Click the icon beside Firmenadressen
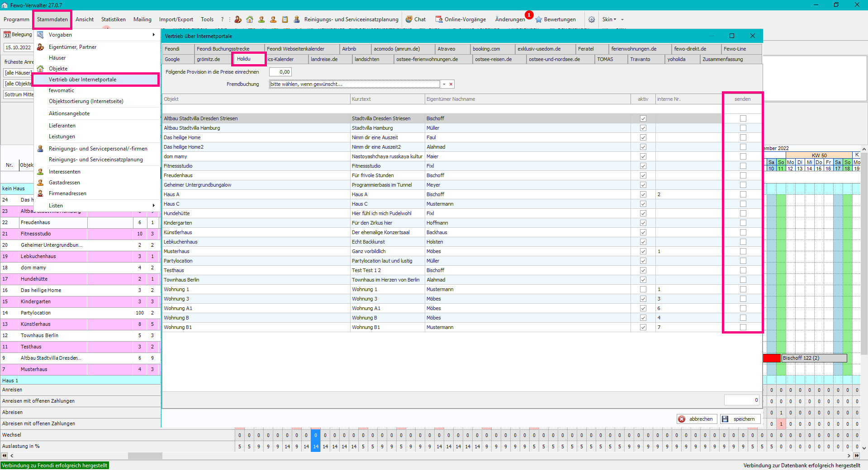The height and width of the screenshot is (470, 868). point(40,193)
